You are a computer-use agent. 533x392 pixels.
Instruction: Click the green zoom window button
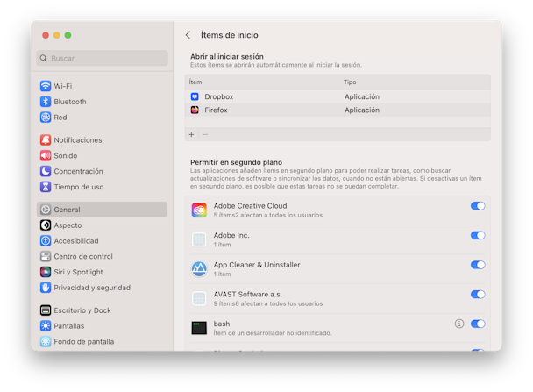tap(68, 35)
